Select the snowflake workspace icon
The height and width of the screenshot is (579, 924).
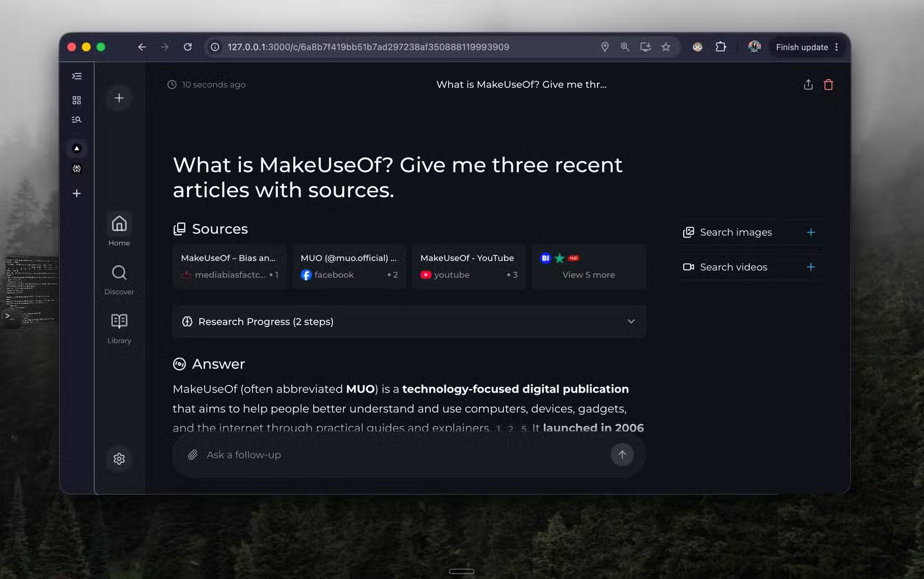pyautogui.click(x=77, y=169)
